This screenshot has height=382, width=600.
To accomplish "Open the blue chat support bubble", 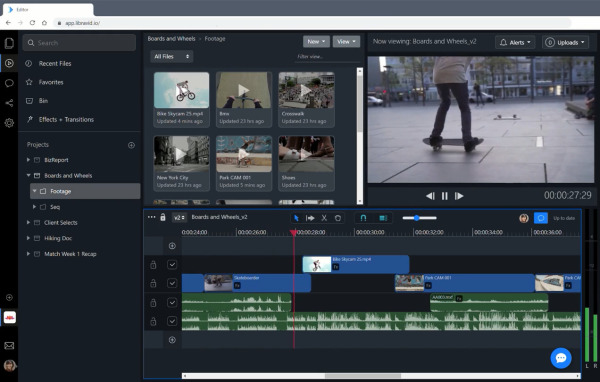I will 561,358.
